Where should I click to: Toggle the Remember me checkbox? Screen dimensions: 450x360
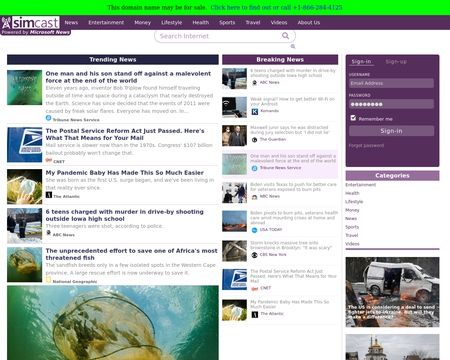coord(353,118)
